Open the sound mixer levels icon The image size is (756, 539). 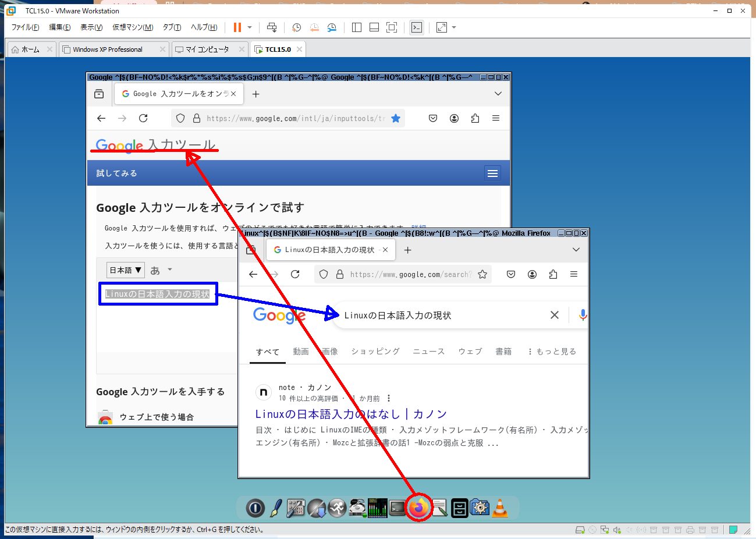pyautogui.click(x=377, y=507)
